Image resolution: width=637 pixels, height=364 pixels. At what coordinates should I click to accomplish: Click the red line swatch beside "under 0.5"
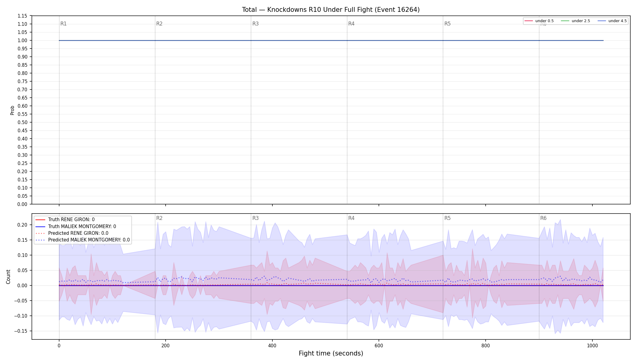pos(529,21)
